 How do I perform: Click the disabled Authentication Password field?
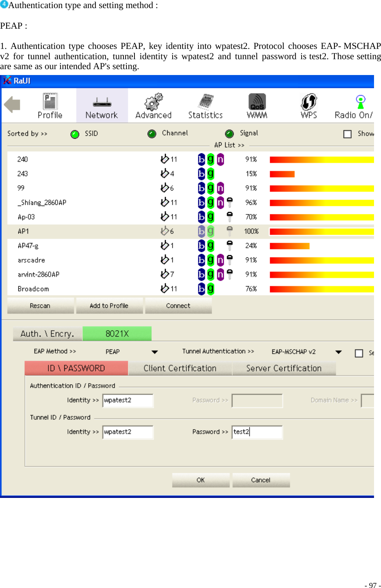pyautogui.click(x=257, y=400)
